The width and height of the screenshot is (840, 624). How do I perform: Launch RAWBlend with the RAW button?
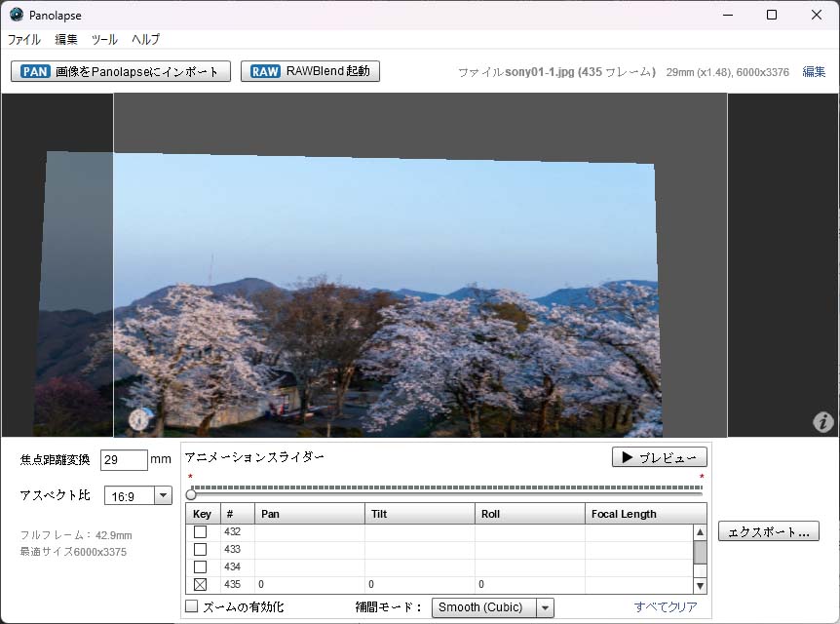coord(310,71)
